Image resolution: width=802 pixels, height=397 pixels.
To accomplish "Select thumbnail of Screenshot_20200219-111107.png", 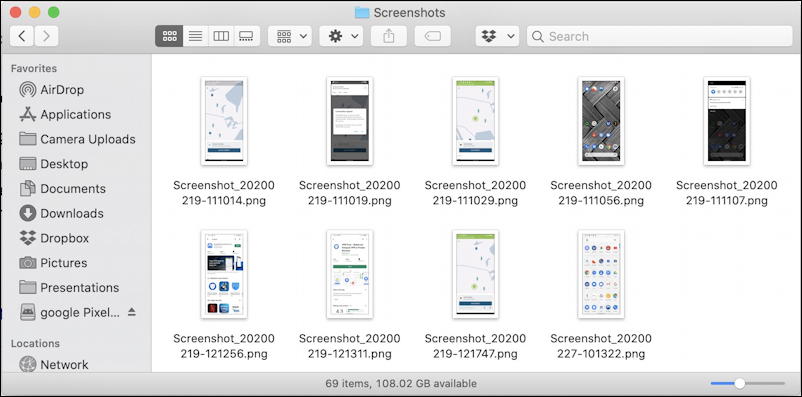I will click(727, 121).
